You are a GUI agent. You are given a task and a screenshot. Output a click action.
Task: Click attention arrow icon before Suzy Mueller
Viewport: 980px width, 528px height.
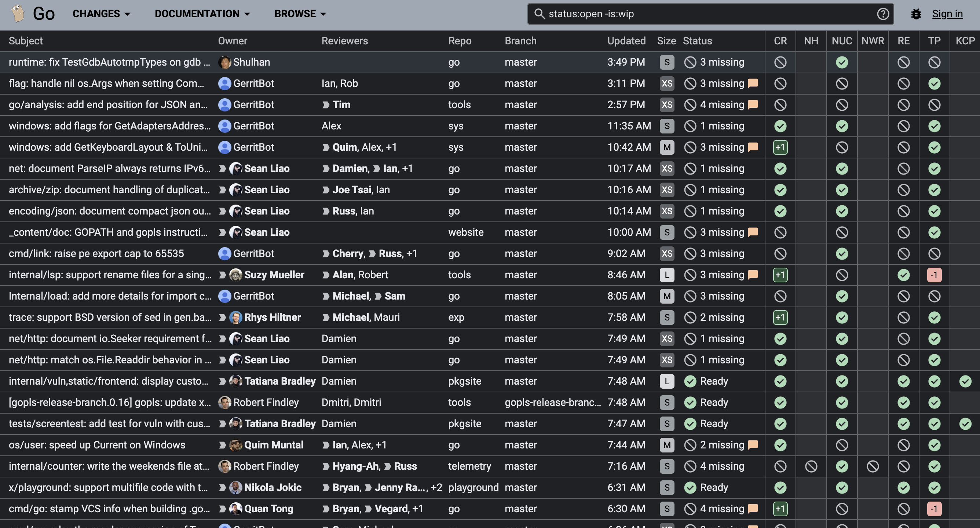tap(223, 275)
